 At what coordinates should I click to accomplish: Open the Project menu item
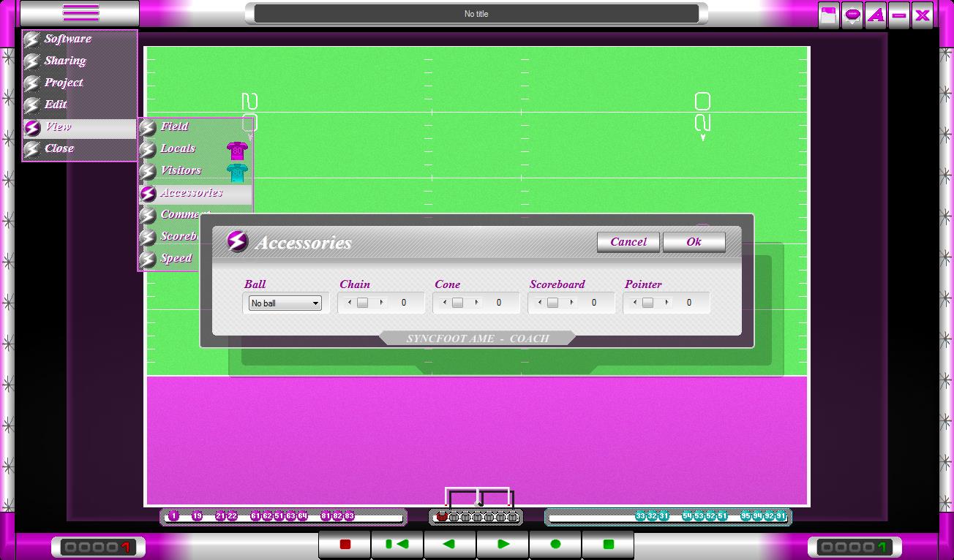click(x=64, y=83)
